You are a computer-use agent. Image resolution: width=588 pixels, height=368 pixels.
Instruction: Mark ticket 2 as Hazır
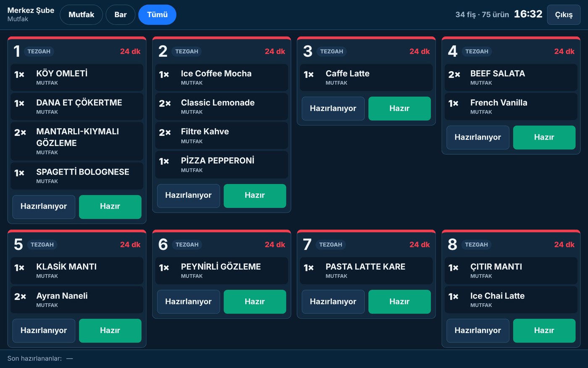pyautogui.click(x=255, y=196)
